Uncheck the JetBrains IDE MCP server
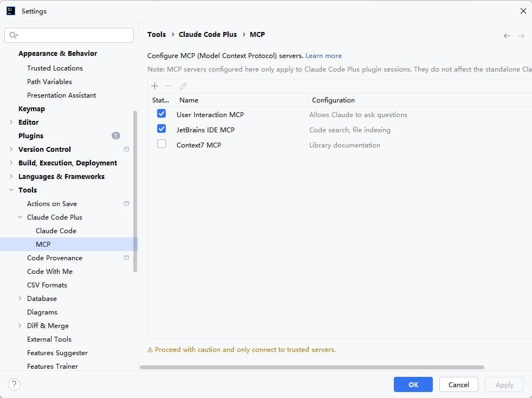This screenshot has width=532, height=398. point(161,129)
